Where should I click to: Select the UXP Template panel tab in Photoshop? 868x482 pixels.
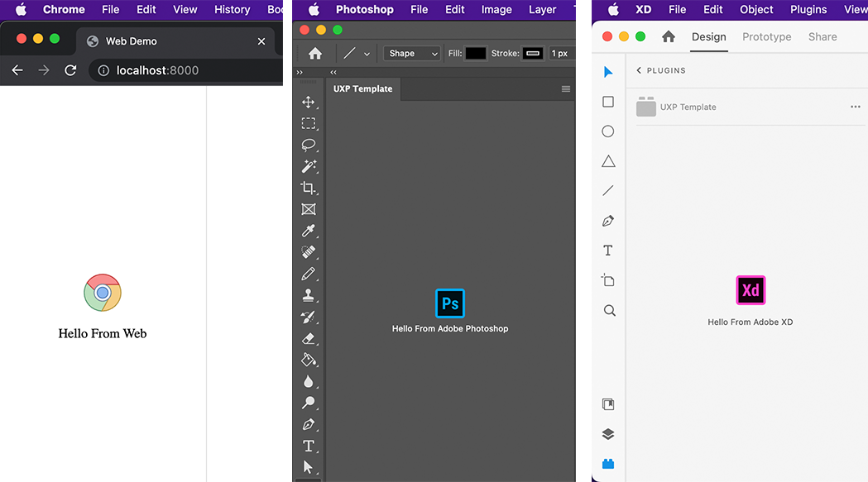[x=362, y=88]
